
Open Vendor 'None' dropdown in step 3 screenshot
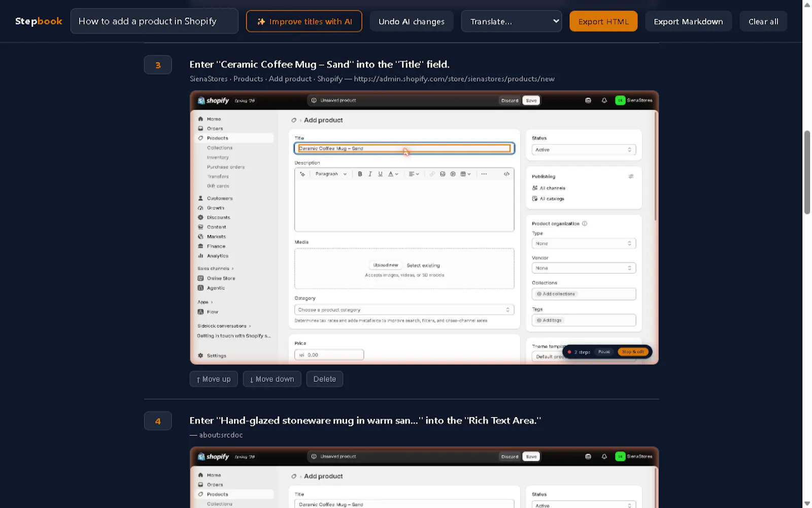[584, 268]
